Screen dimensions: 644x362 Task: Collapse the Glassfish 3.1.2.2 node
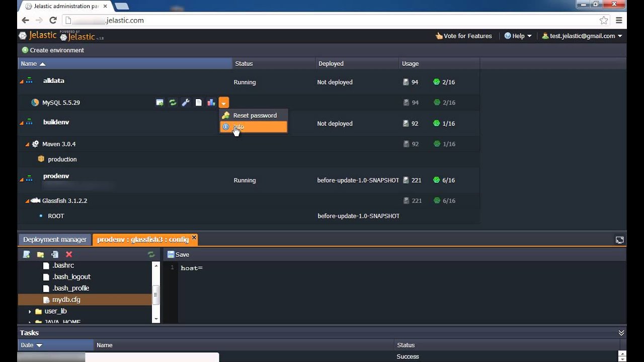tap(27, 201)
